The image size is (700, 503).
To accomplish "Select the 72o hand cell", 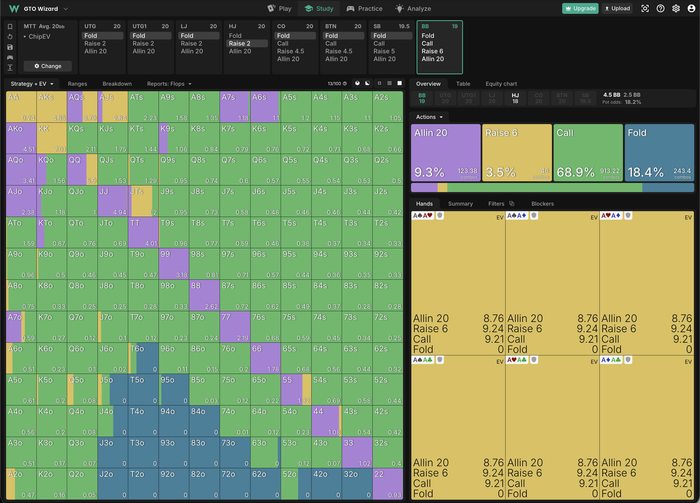I will point(235,484).
